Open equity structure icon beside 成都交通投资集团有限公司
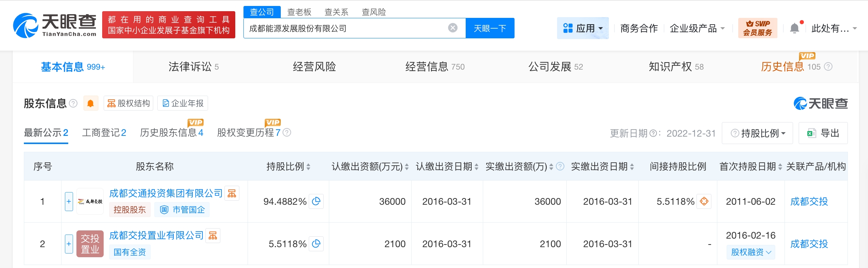Image resolution: width=868 pixels, height=268 pixels. [x=232, y=194]
